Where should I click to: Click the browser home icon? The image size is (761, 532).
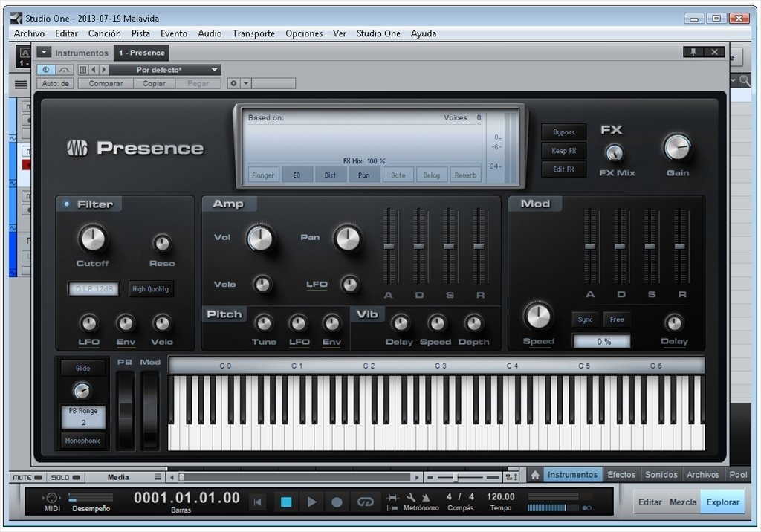[x=535, y=475]
